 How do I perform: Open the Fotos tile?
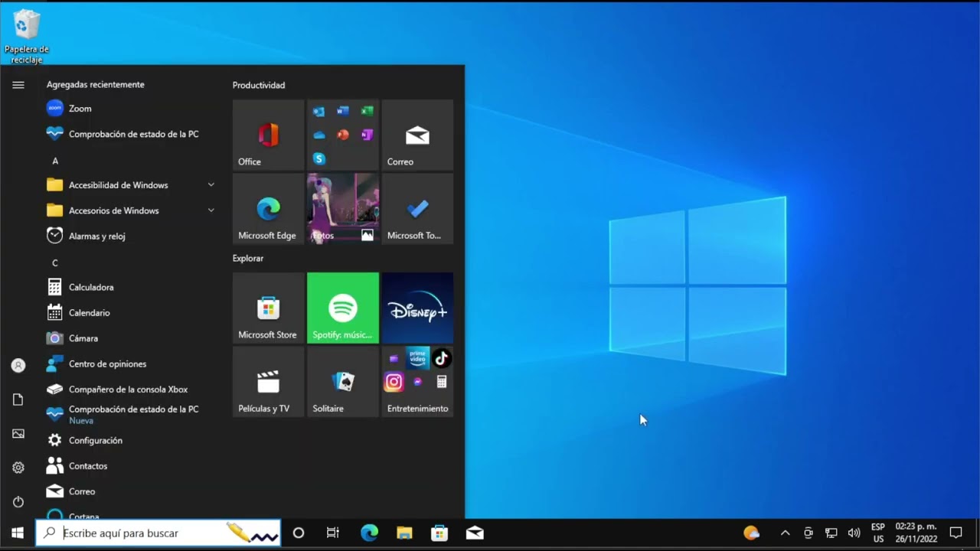point(343,208)
